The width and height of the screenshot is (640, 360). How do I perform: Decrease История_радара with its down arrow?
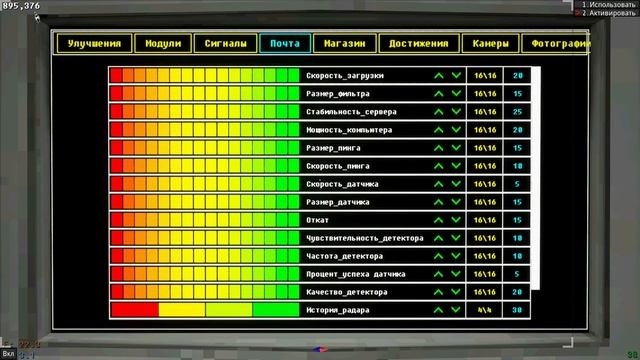tap(456, 310)
